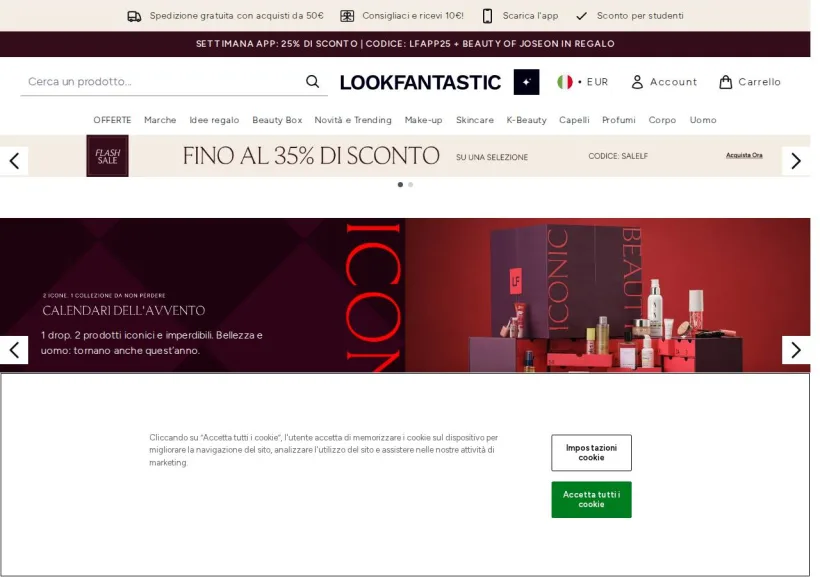Open the Idee regalo menu

tap(214, 120)
